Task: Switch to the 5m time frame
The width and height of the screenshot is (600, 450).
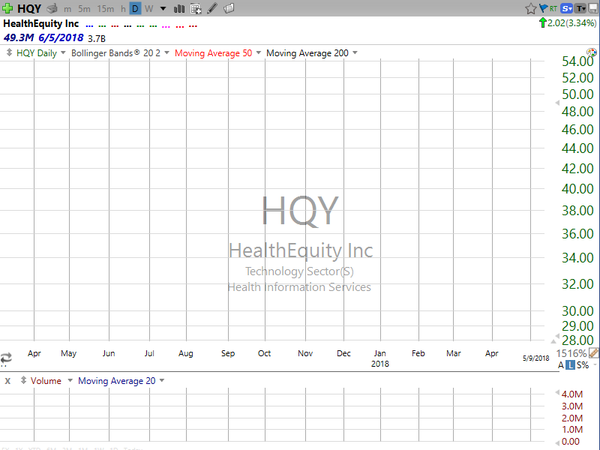Action: tap(84, 8)
